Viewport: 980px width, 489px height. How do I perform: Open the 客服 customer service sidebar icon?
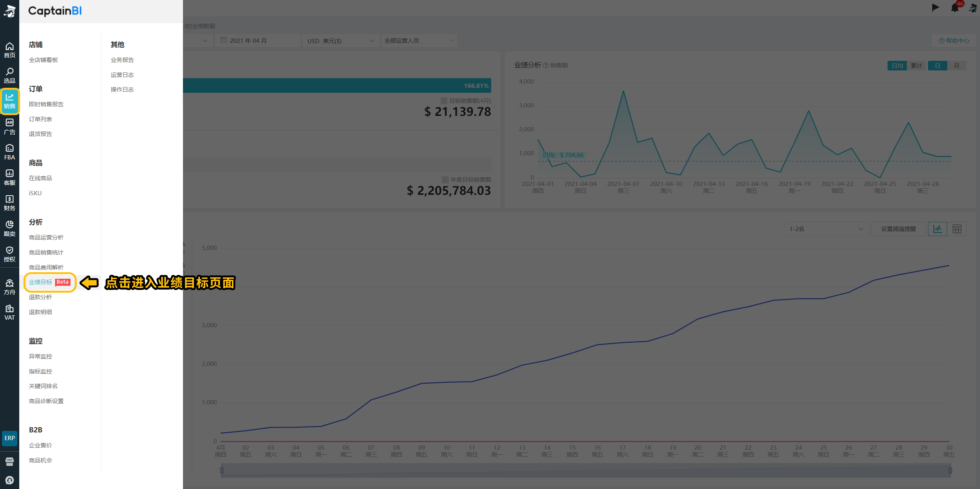(x=10, y=178)
